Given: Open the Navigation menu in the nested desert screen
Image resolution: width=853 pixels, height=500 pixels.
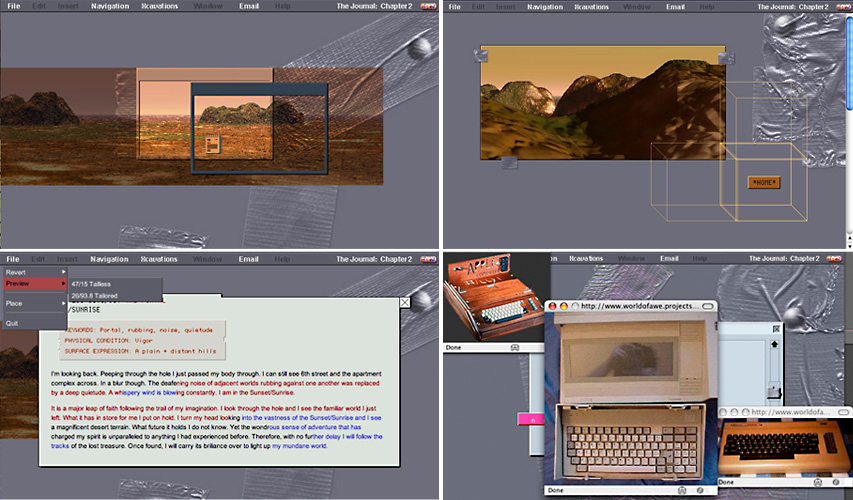Looking at the screenshot, I should 110,7.
